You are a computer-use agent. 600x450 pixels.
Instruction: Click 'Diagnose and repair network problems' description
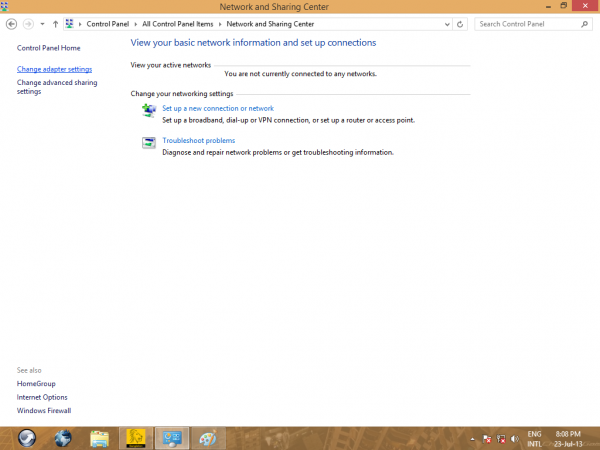pos(278,152)
